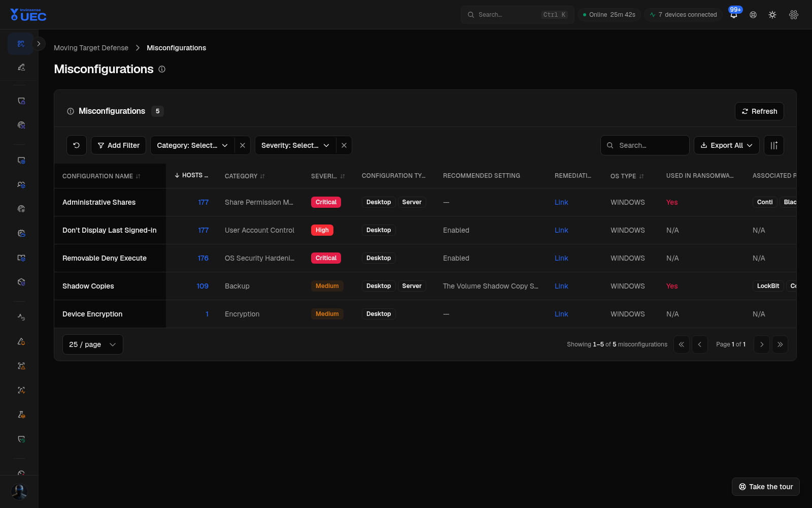Open the apps grid icon in header
The image size is (812, 508).
[x=794, y=15]
